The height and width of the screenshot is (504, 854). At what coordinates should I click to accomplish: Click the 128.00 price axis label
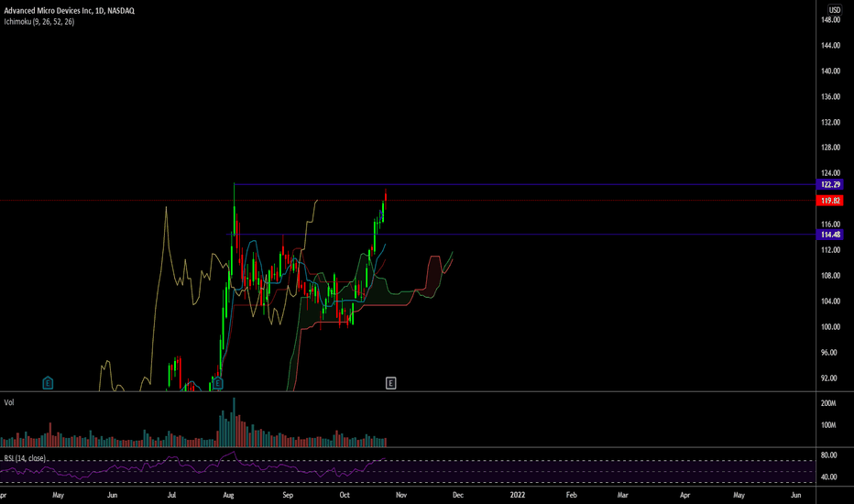point(830,148)
